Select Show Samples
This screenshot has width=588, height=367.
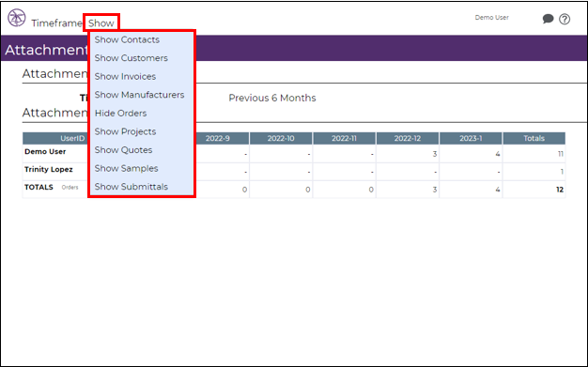(126, 168)
